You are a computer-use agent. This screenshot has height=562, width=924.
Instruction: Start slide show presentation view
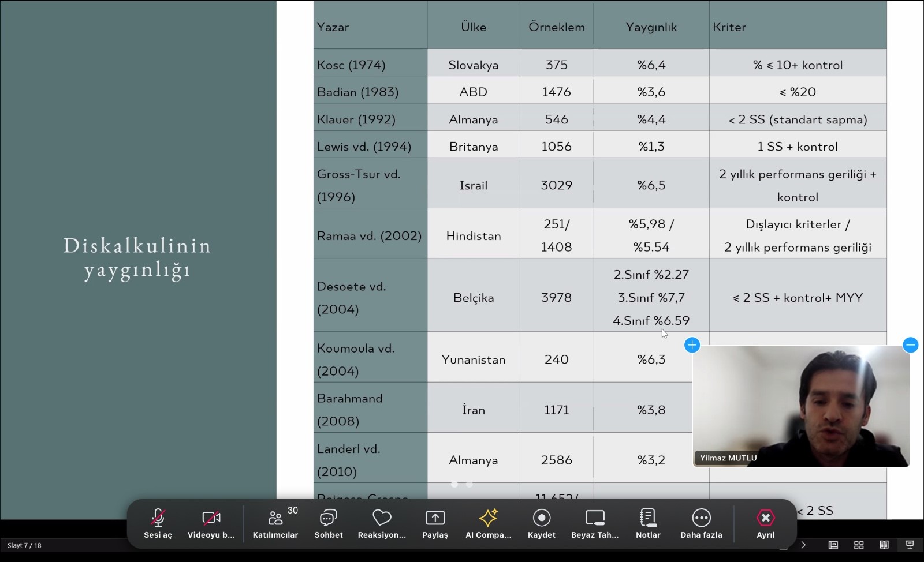[910, 545]
